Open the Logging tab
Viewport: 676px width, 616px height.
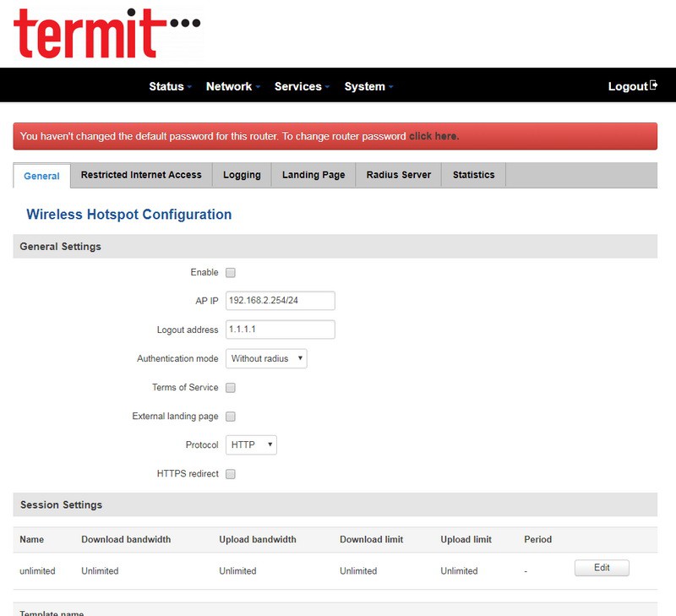(x=242, y=175)
